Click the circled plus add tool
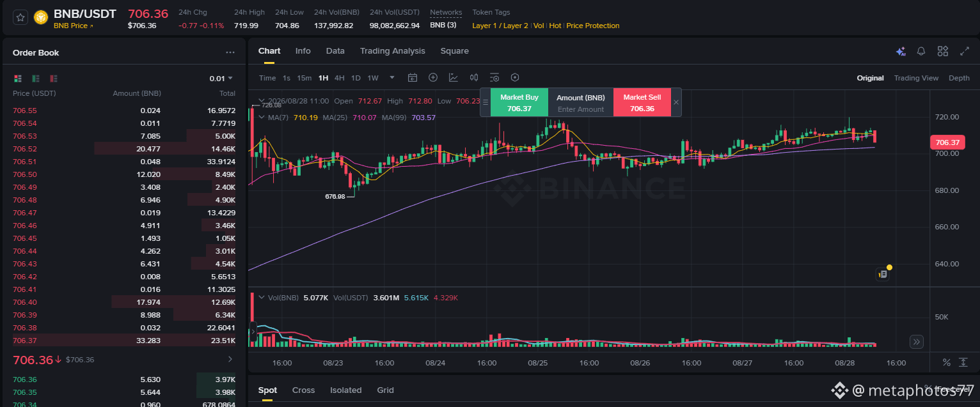The image size is (980, 407). 433,78
